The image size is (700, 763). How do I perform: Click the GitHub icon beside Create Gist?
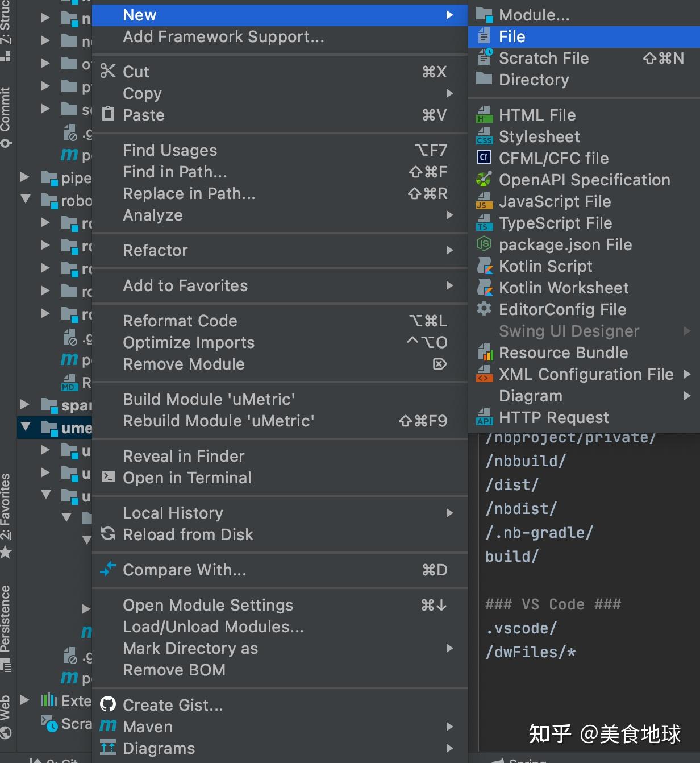(108, 705)
